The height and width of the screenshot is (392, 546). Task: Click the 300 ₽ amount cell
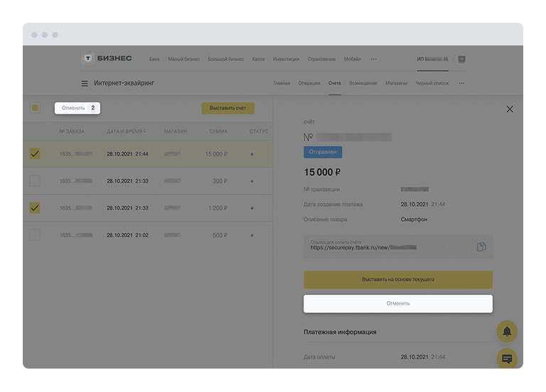coord(220,181)
